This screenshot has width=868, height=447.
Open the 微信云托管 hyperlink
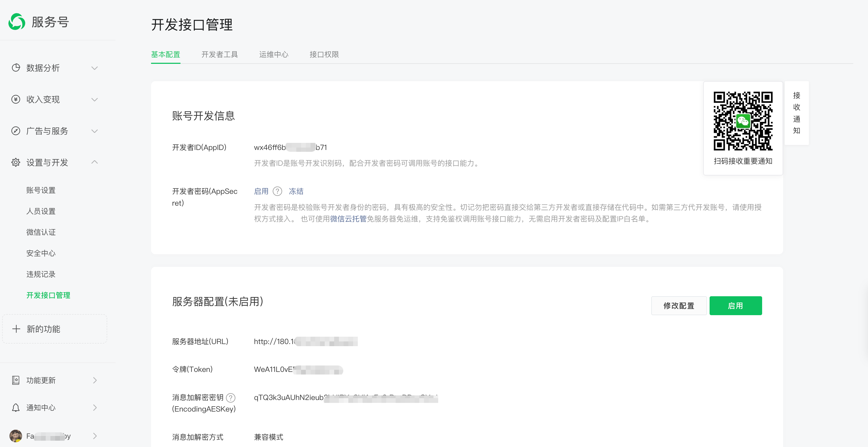(x=348, y=219)
